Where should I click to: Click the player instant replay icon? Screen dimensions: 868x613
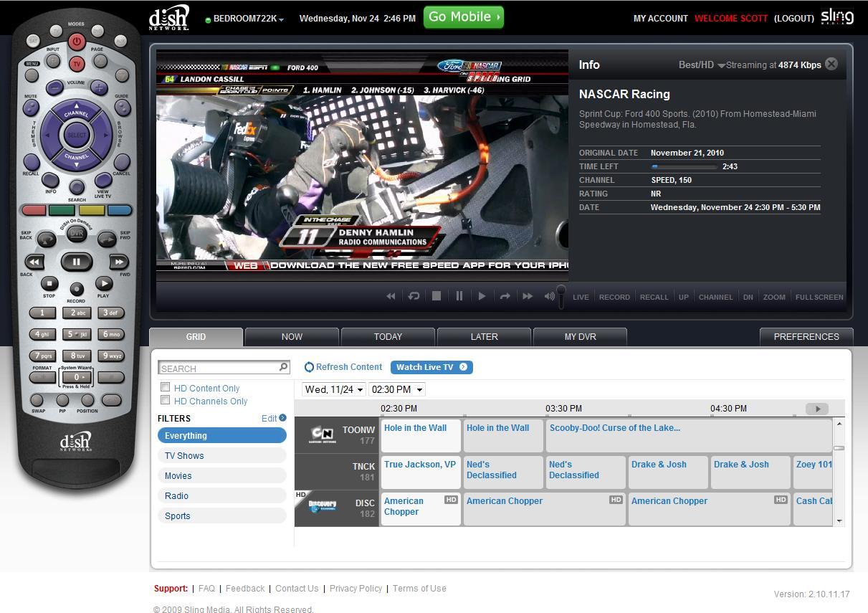click(x=414, y=296)
